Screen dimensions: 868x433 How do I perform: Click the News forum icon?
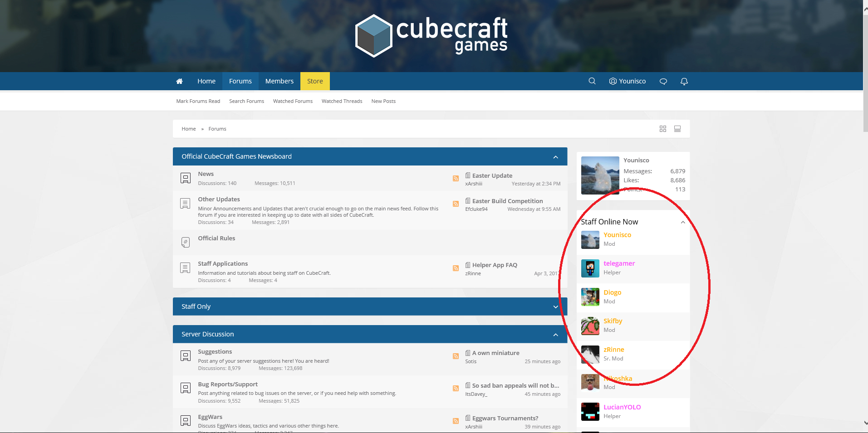coord(186,178)
